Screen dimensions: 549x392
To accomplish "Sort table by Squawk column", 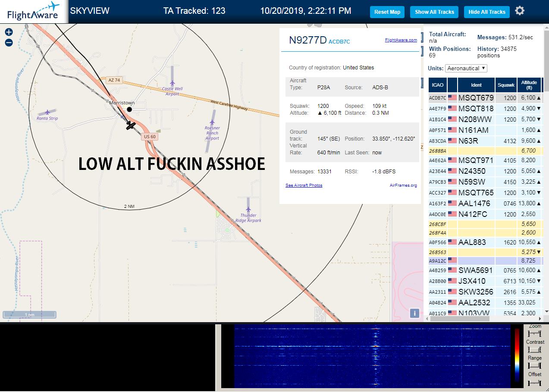I will [506, 85].
